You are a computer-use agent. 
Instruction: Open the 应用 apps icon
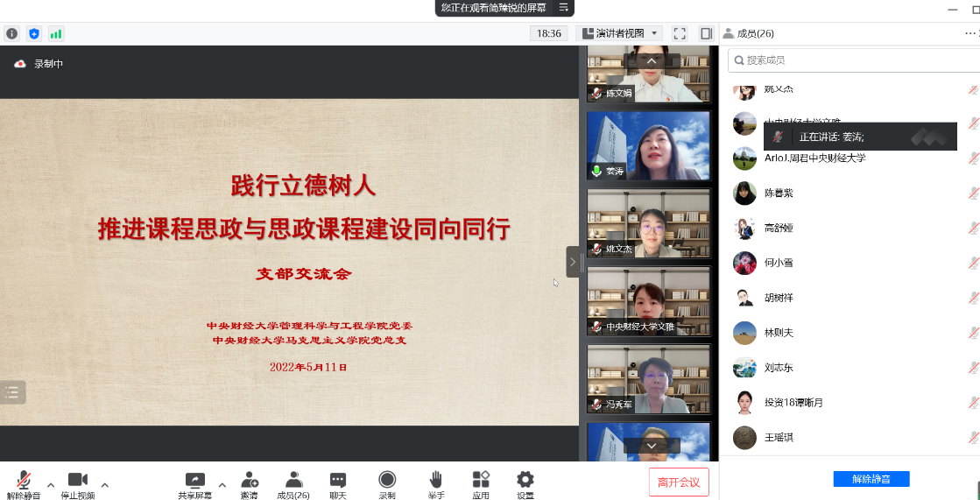(x=481, y=483)
